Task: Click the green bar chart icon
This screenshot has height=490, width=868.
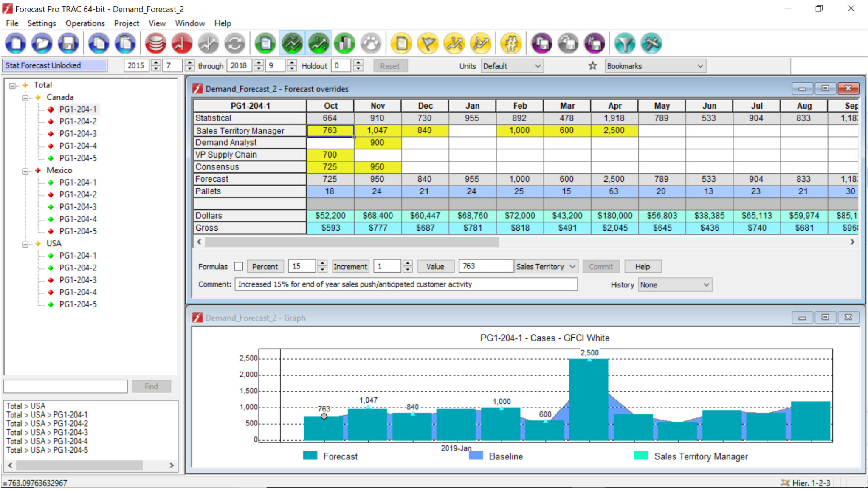Action: point(344,43)
